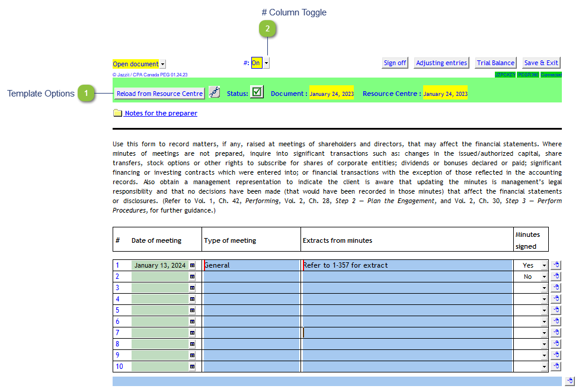Open Minutes signed dropdown in row 8
Viewport: 582px width, 392px height.
tap(544, 344)
